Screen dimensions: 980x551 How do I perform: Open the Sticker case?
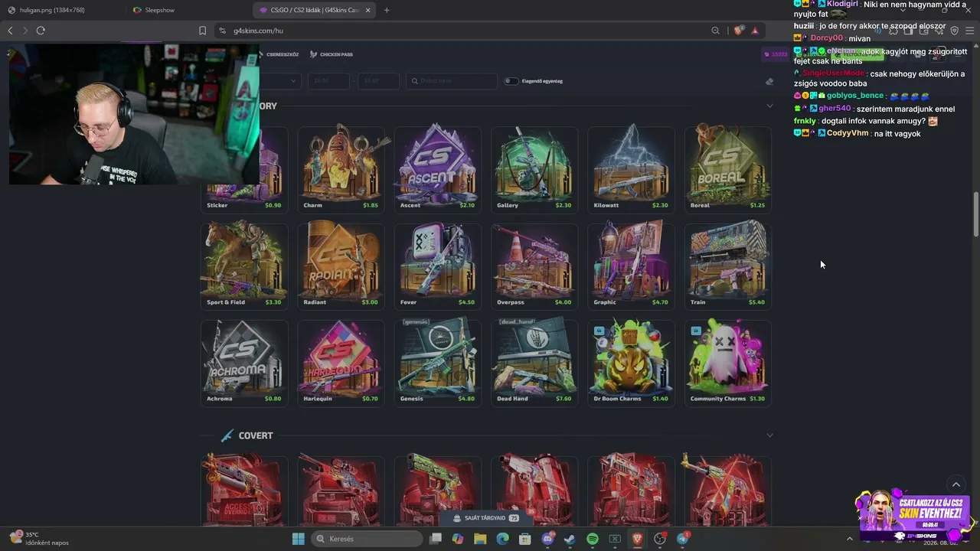point(244,168)
